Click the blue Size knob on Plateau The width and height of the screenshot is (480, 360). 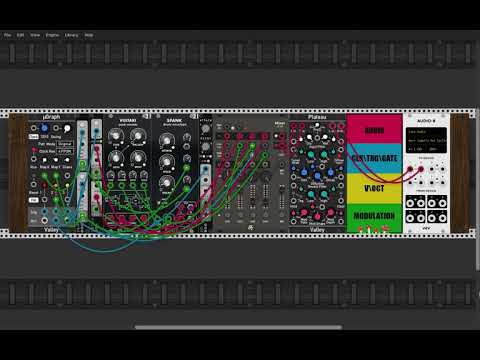[304, 172]
